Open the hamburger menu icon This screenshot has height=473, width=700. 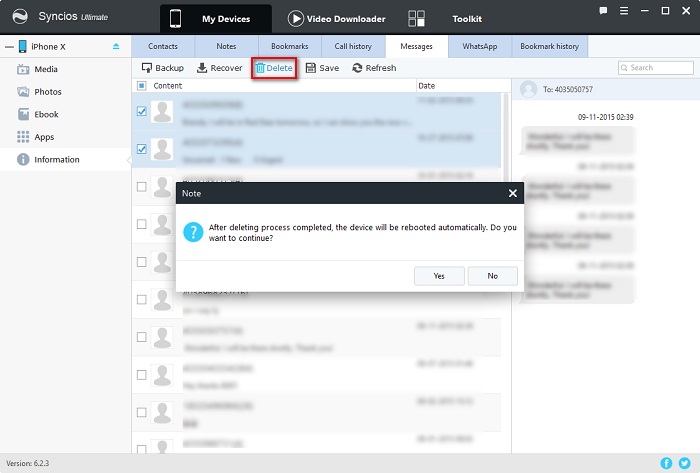624,11
